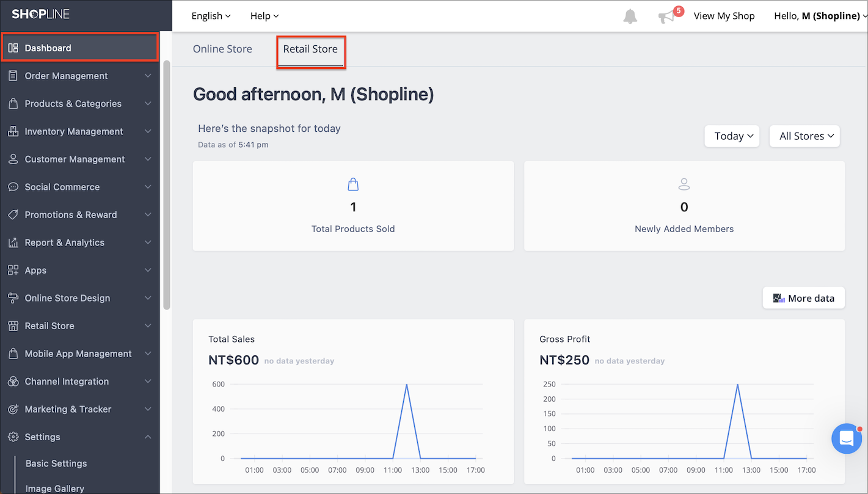Click the Products & Categories bag icon
Screen dimensions: 868x494
[x=13, y=104]
